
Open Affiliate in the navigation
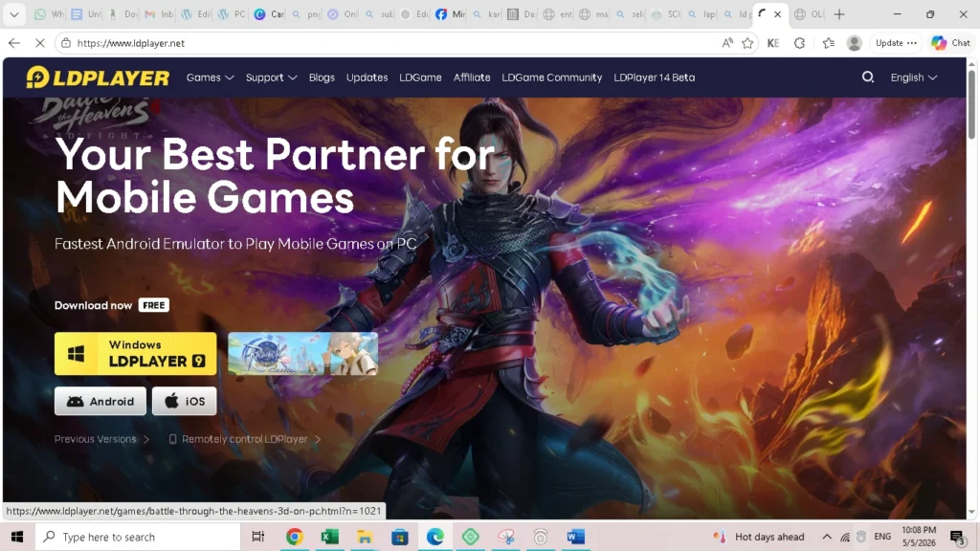pos(472,77)
